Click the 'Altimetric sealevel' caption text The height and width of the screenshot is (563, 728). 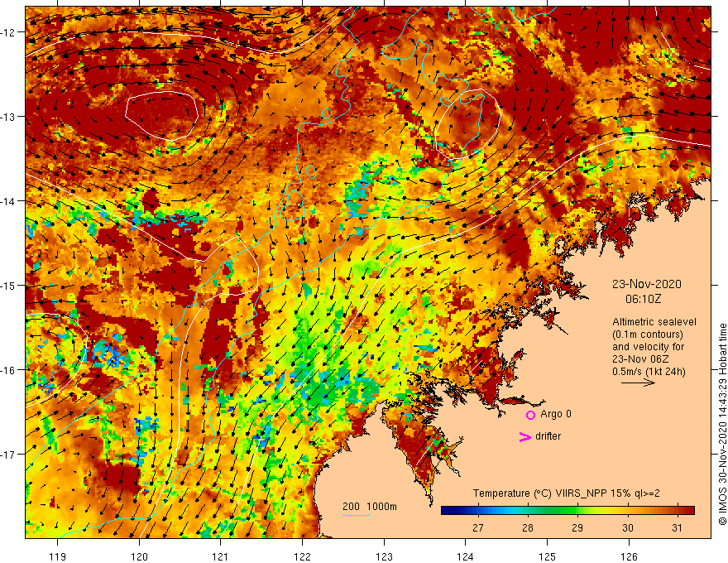coord(654,322)
